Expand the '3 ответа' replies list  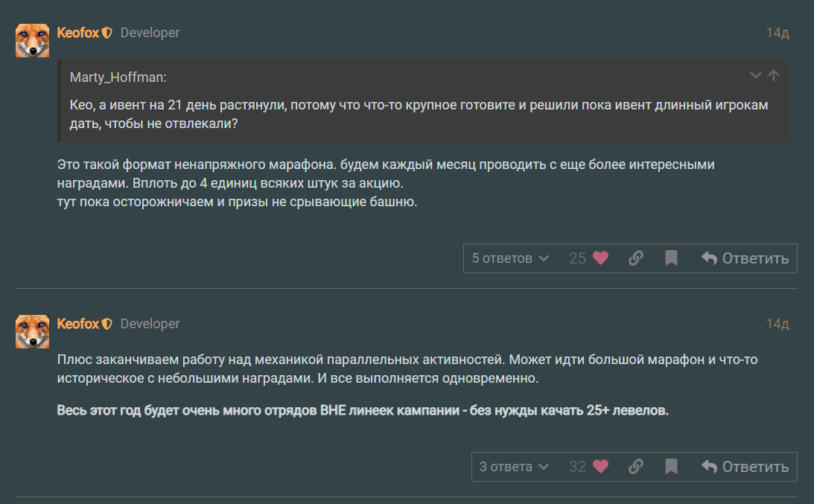coord(514,467)
